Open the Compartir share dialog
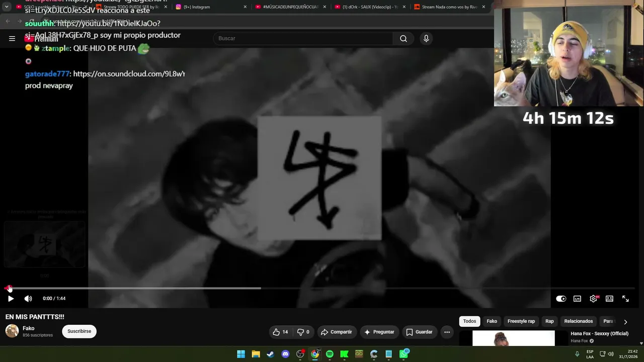This screenshot has height=362, width=644. point(337,332)
